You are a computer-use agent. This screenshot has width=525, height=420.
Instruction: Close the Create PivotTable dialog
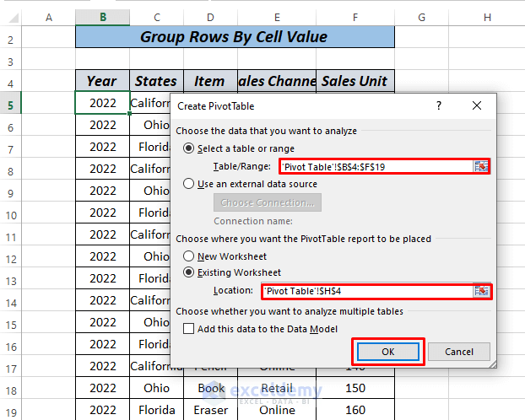point(477,106)
